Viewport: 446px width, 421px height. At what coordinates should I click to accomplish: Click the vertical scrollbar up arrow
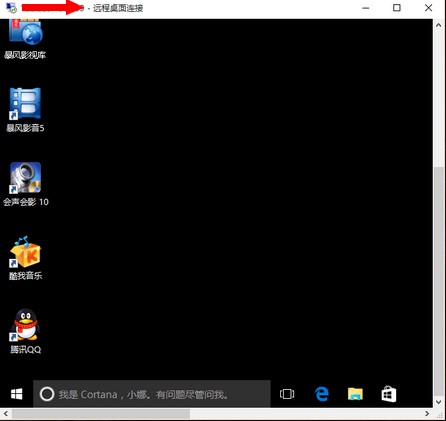coord(439,25)
